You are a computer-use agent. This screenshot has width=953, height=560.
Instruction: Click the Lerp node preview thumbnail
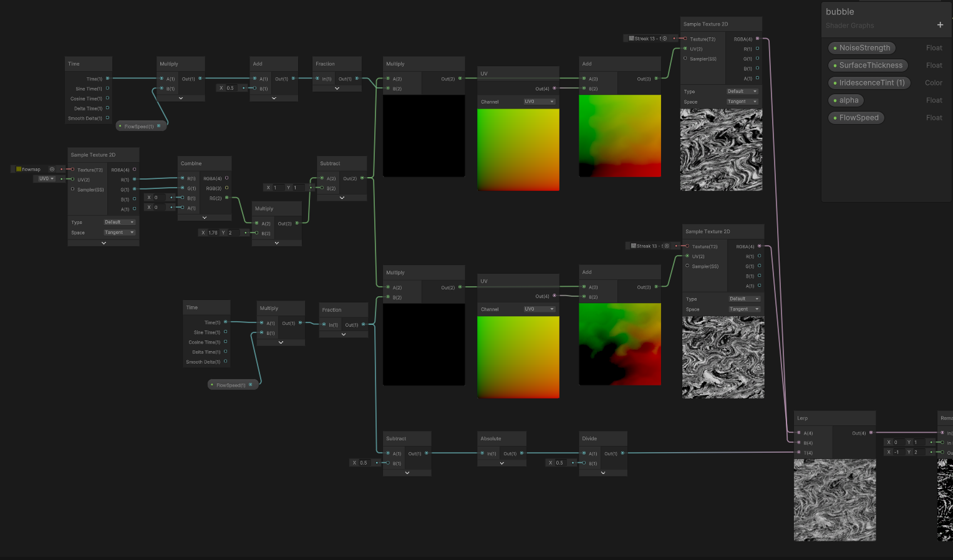pos(834,500)
